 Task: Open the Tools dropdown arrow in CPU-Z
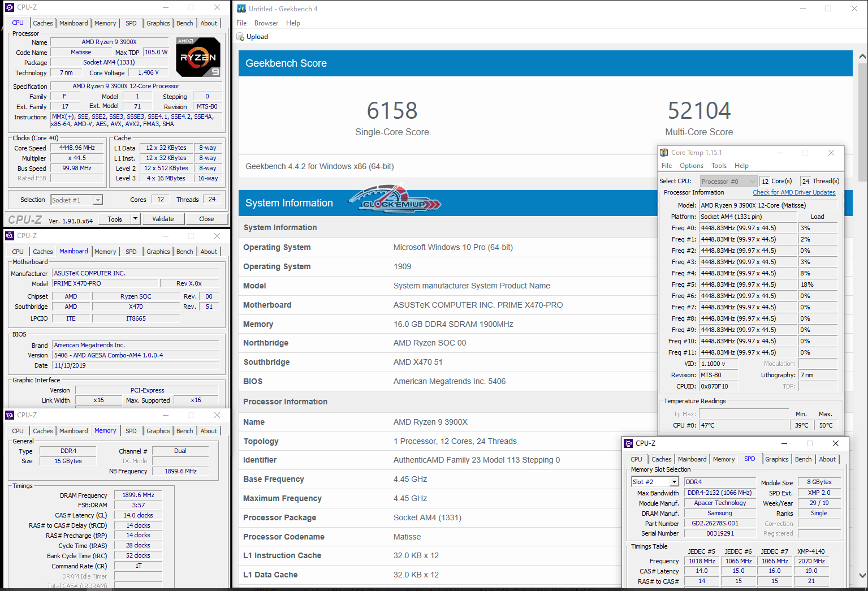pyautogui.click(x=135, y=219)
